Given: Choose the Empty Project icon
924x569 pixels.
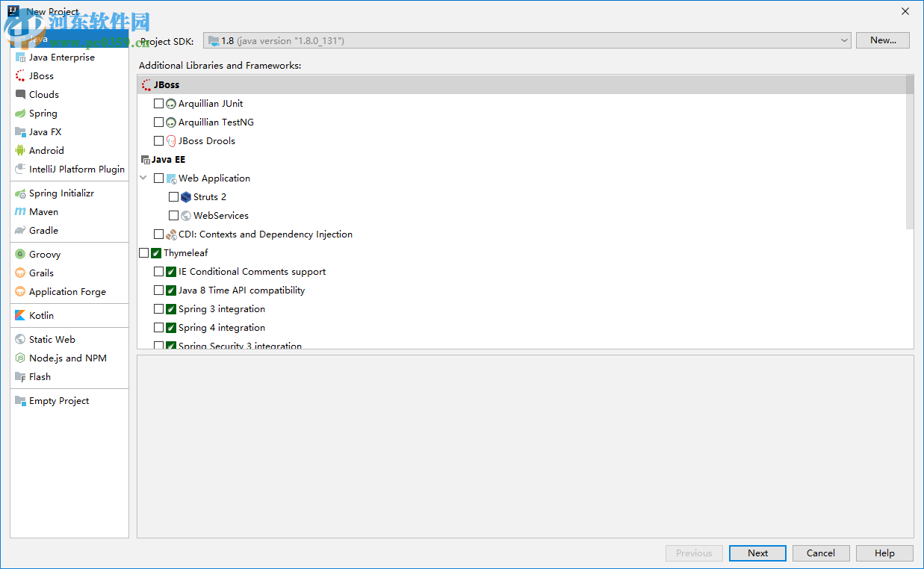Looking at the screenshot, I should point(20,401).
